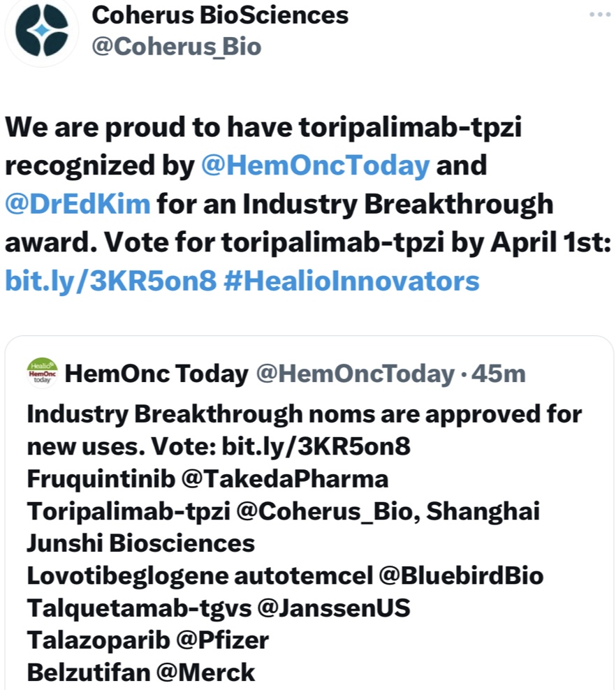Click the bit.ly link in quoted tweet
Screen dimensions: 616x690
(316, 447)
